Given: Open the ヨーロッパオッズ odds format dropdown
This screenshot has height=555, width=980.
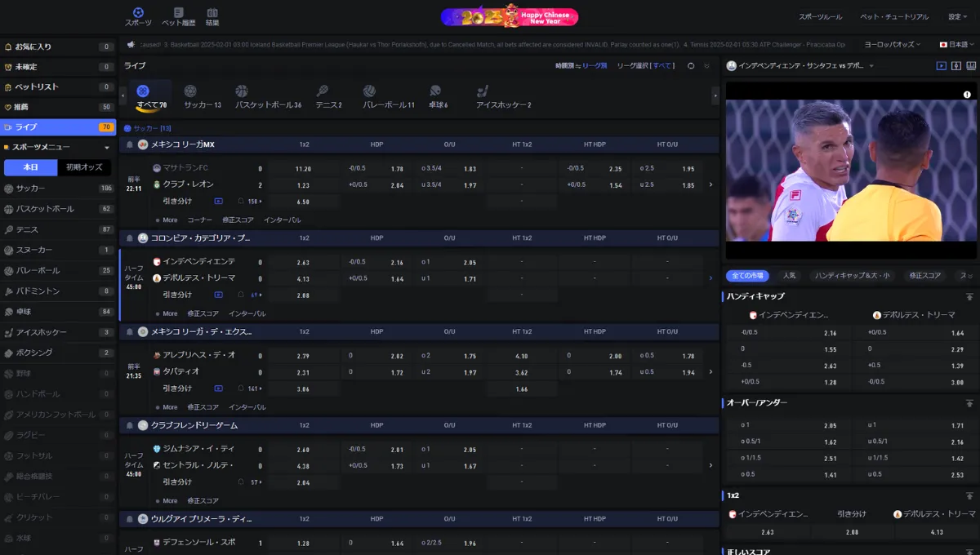Looking at the screenshot, I should pos(892,44).
